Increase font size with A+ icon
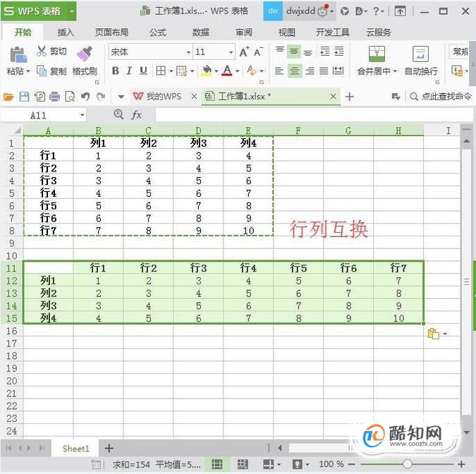476x474 pixels. (x=244, y=52)
